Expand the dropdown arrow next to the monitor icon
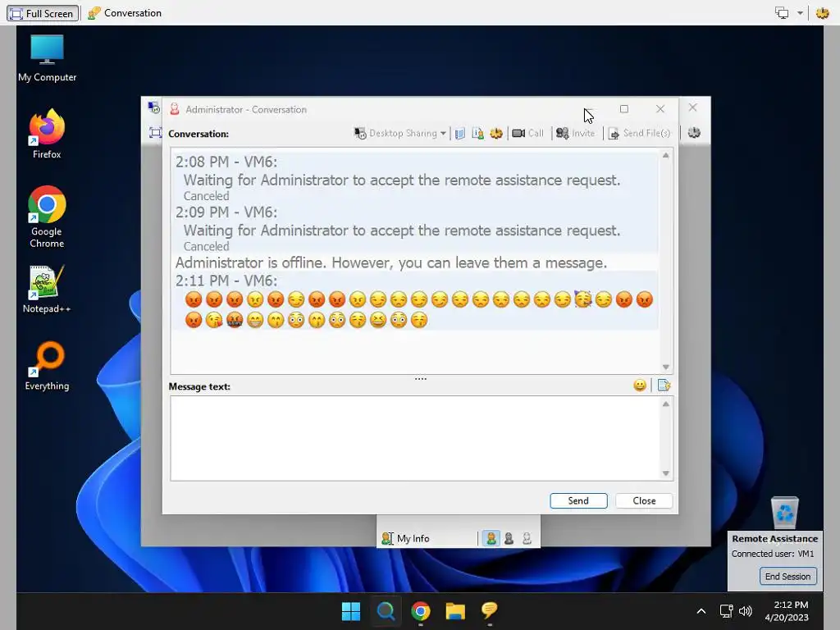 tap(800, 13)
